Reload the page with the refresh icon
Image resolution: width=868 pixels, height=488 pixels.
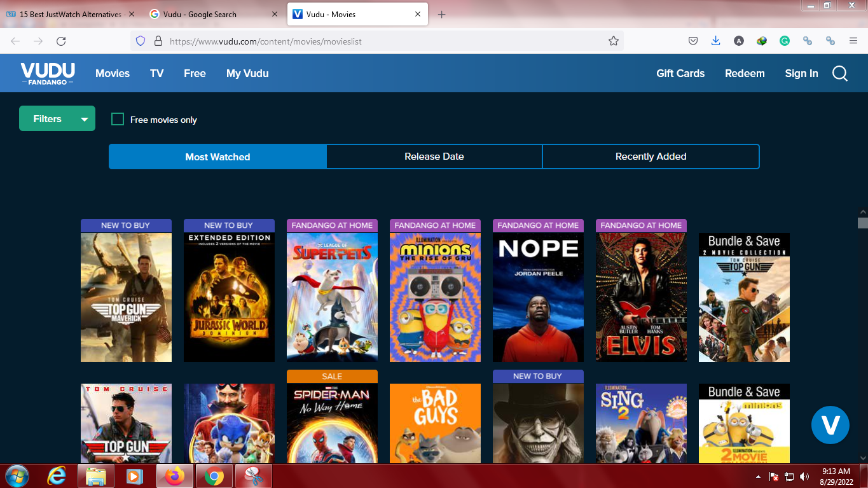pyautogui.click(x=61, y=41)
